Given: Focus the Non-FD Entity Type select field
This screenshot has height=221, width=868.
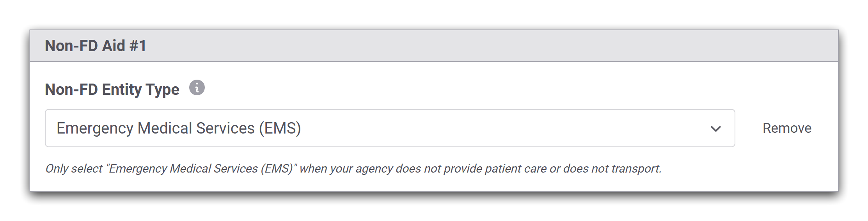Looking at the screenshot, I should coord(389,128).
